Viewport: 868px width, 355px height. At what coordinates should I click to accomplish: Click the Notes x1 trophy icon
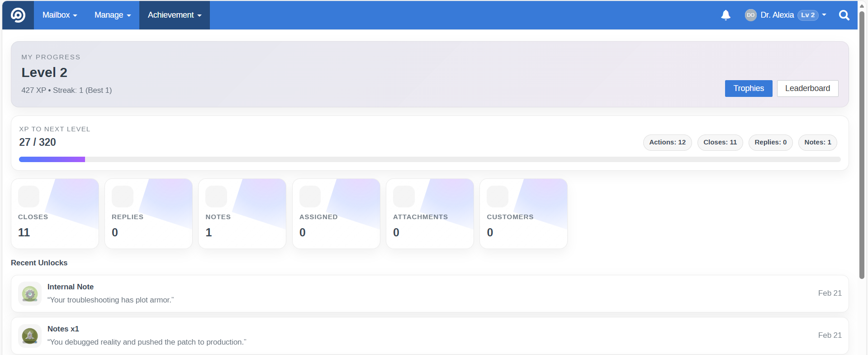click(30, 336)
